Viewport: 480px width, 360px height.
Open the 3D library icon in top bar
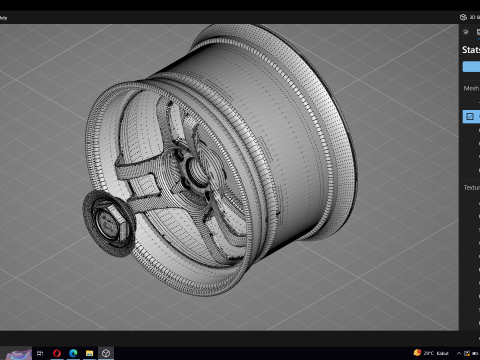(x=463, y=17)
